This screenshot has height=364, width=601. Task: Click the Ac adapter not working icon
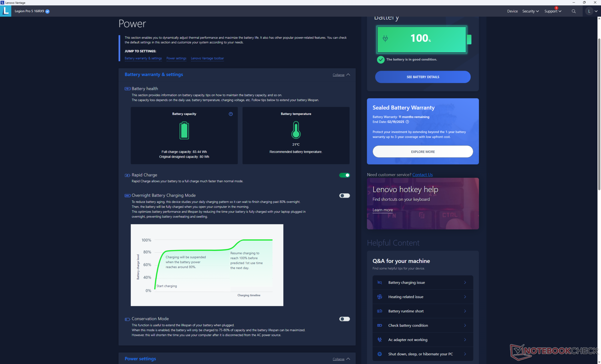(380, 340)
